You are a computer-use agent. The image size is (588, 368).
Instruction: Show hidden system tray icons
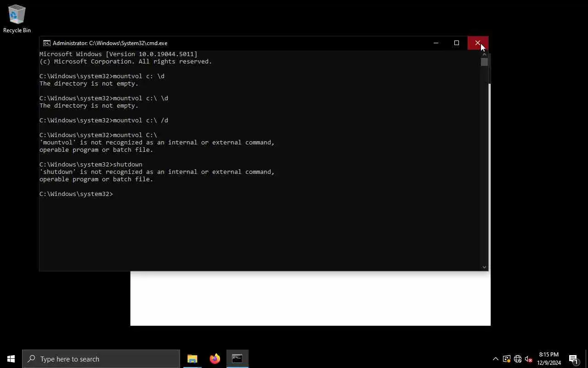[495, 359]
